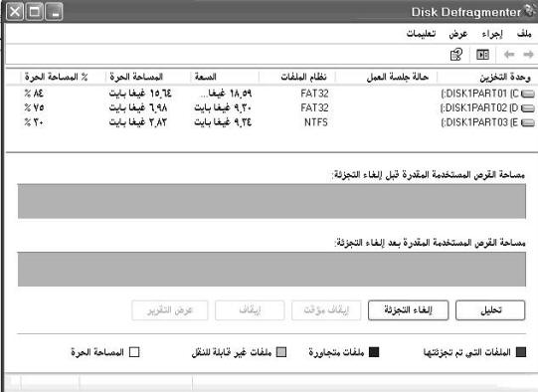Click the ١٨,٥٩ غيغا capacity cell
The height and width of the screenshot is (392, 538).
[x=226, y=94]
